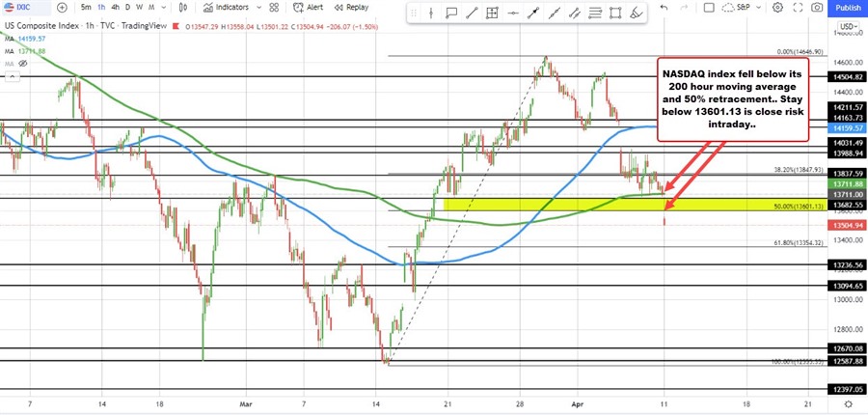Select the MA 14159.57 indicator legend
This screenshot has height=415, width=868.
coord(24,39)
